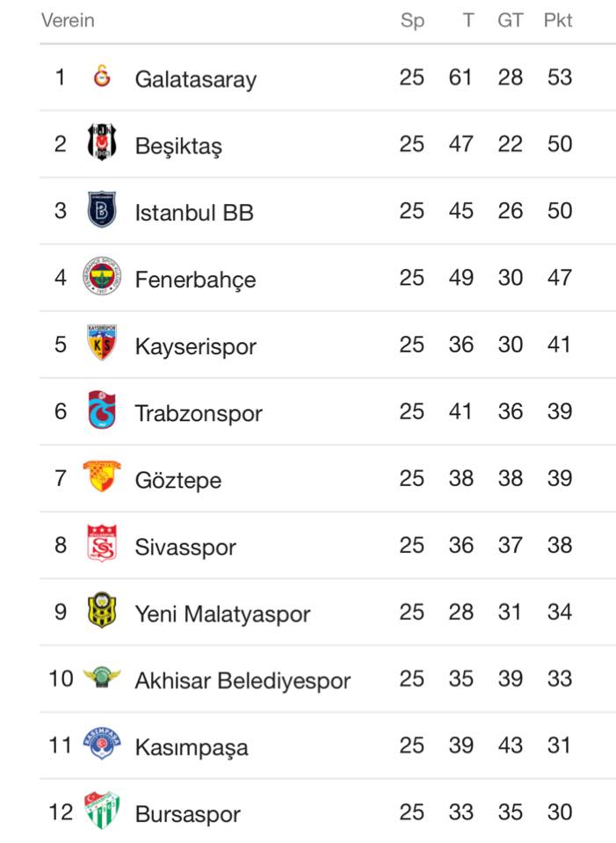The image size is (616, 843).
Task: Tap the Trabzonspor club emblem
Action: pos(102,410)
